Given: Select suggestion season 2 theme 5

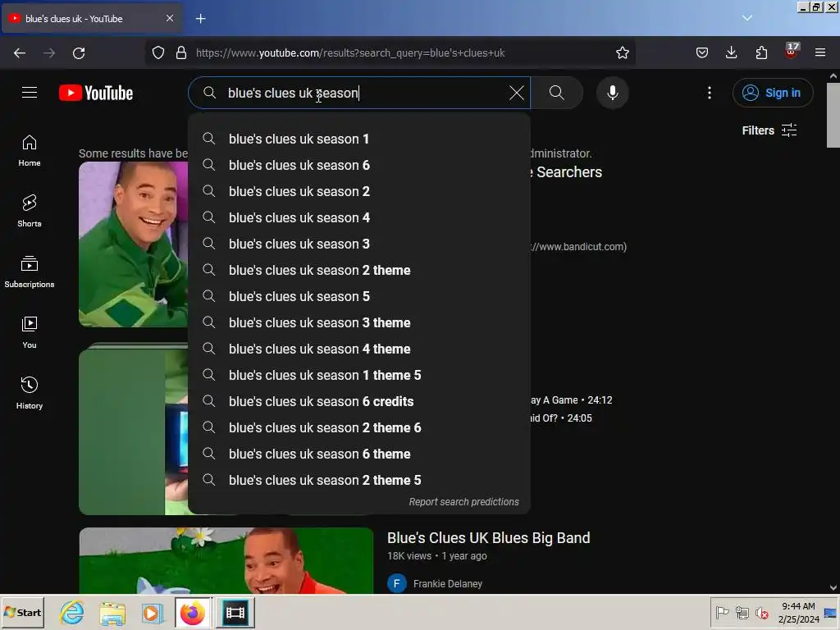Looking at the screenshot, I should pos(359,480).
